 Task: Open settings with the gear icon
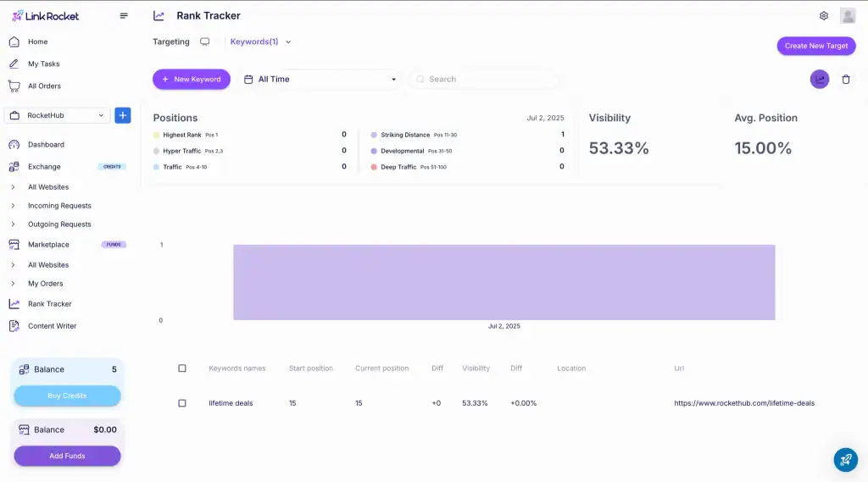[824, 16]
